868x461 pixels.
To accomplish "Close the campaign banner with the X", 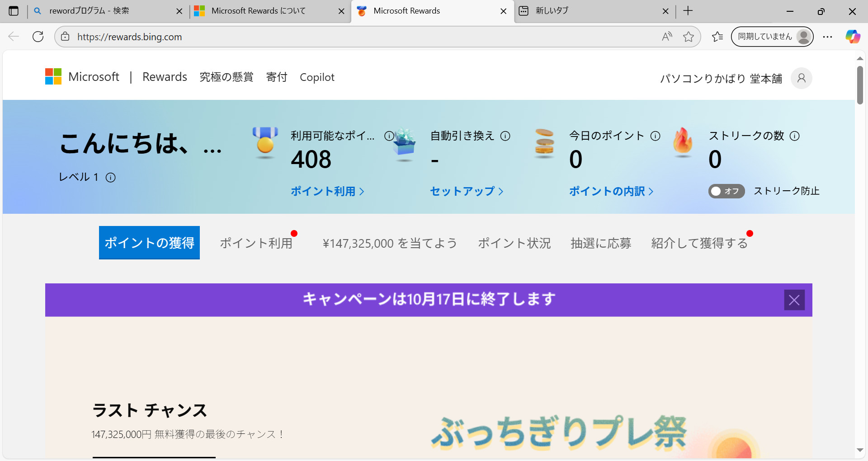I will click(x=794, y=300).
